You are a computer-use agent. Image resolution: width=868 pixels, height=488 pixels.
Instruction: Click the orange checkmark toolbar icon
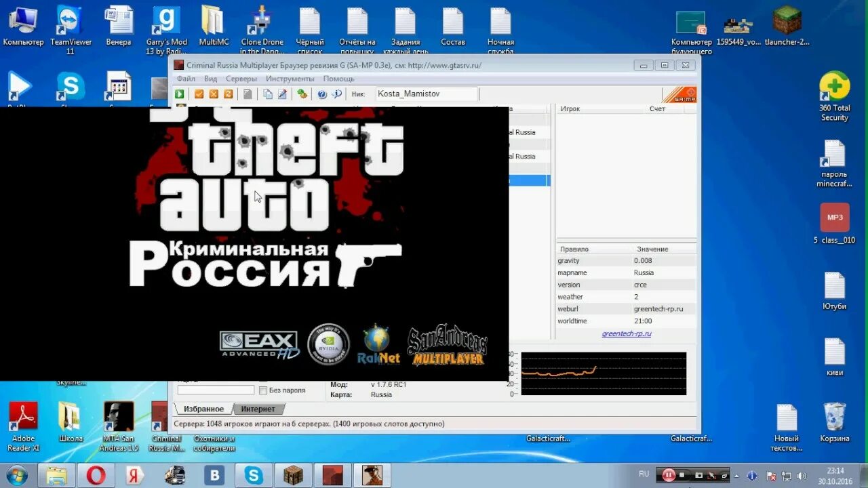199,94
